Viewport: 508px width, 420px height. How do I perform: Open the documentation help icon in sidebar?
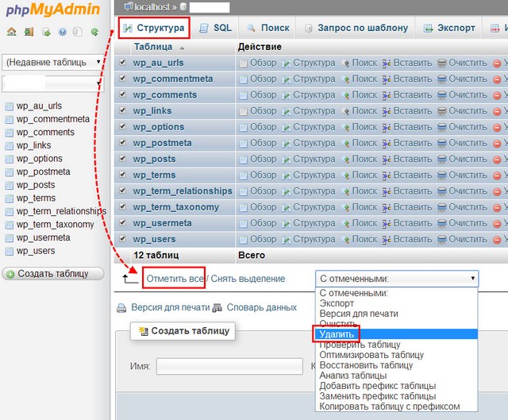coord(63,32)
